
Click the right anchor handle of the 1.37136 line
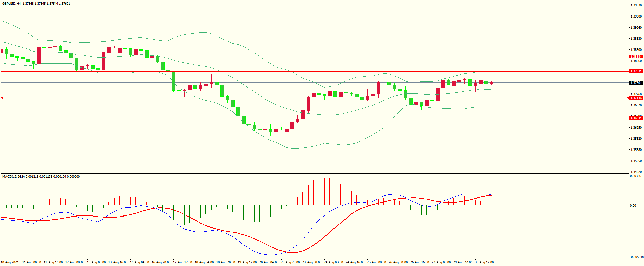point(627,98)
